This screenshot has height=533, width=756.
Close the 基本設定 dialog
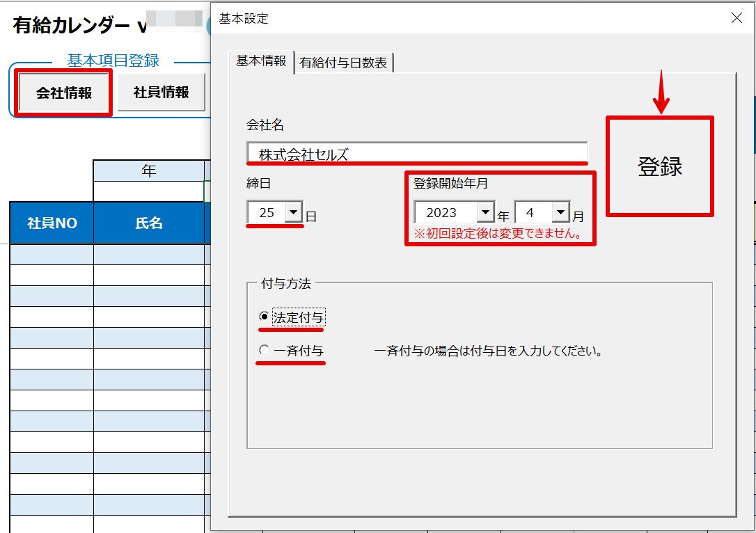click(737, 18)
